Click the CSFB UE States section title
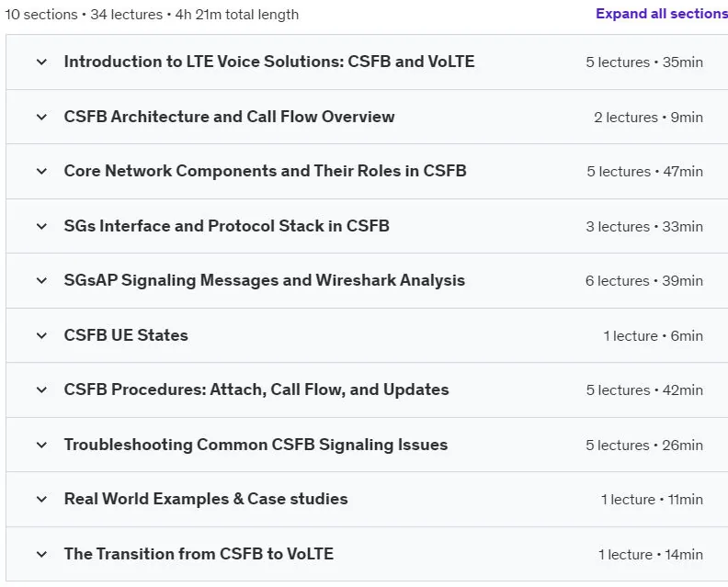 click(x=126, y=335)
